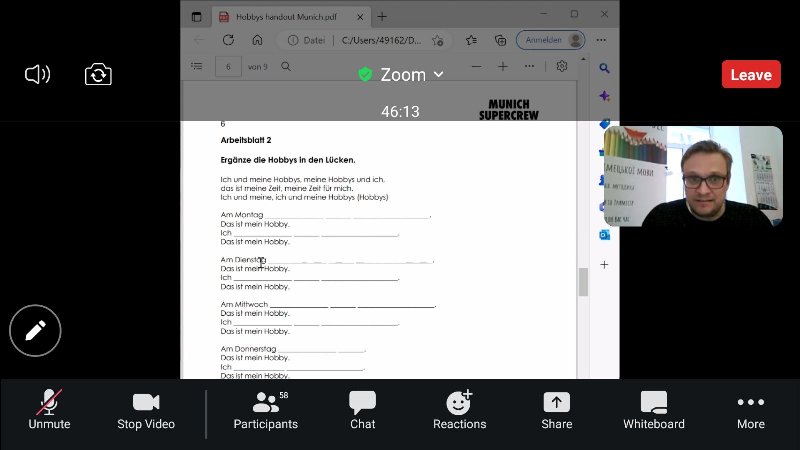Viewport: 800px width, 450px height.
Task: Open the browser tab actions menu icon
Action: [196, 17]
